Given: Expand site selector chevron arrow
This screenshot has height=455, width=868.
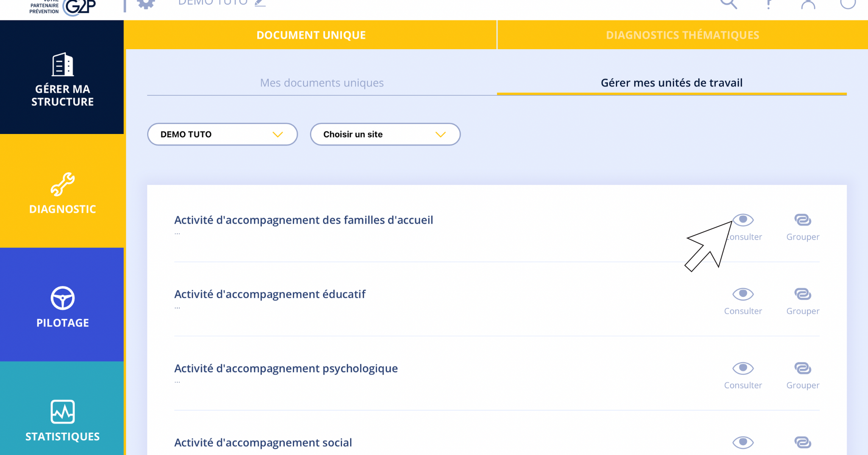Looking at the screenshot, I should coord(440,134).
